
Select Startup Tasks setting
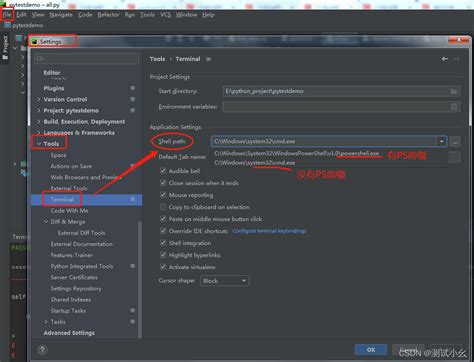(68, 311)
